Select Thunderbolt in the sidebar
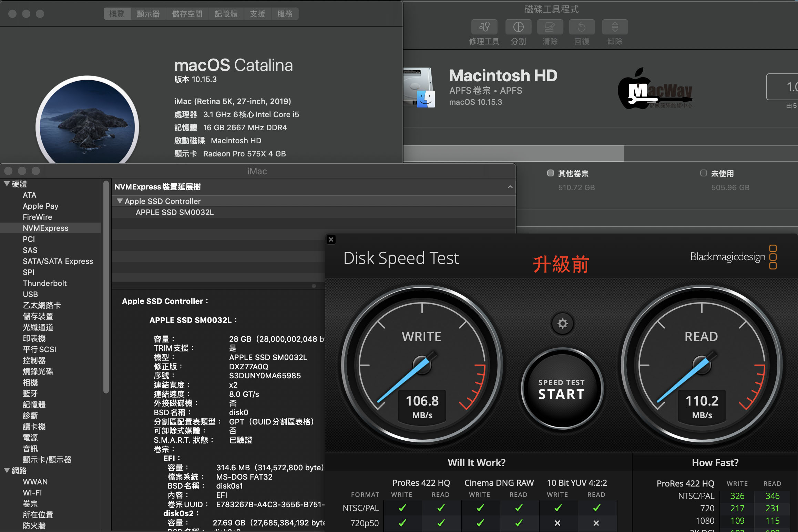The image size is (798, 532). 50,283
